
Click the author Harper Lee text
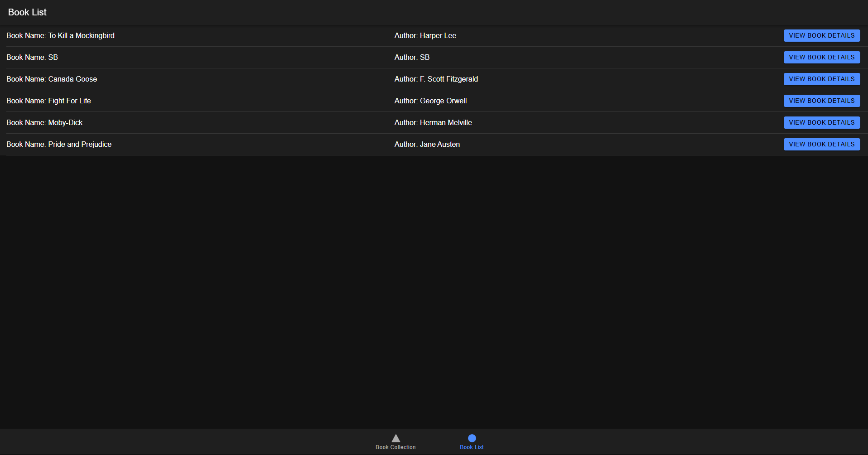point(425,36)
